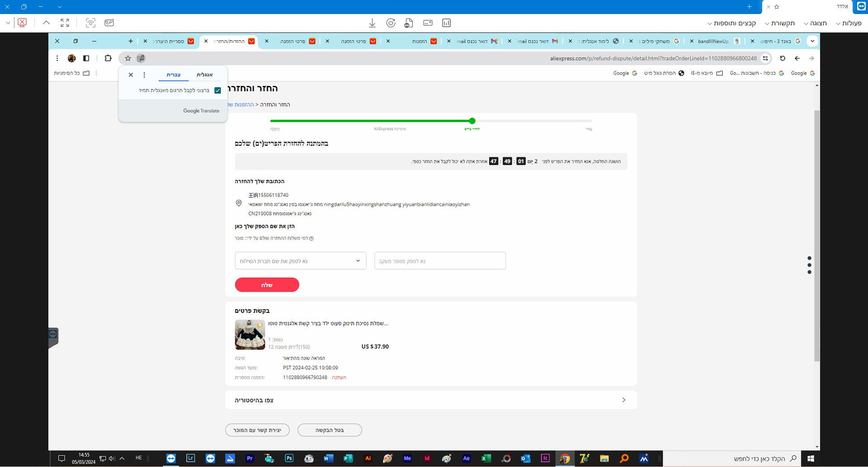
Task: Open the shipping company name dropdown
Action: tap(301, 261)
